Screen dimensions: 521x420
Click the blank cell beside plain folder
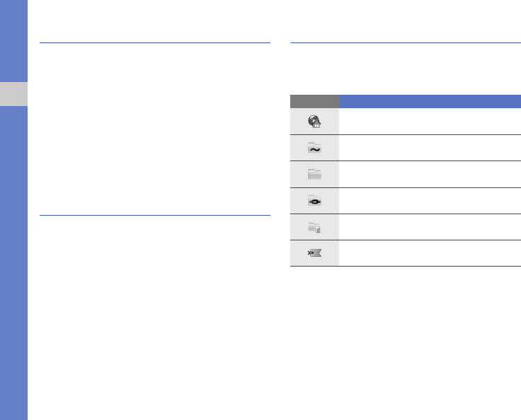pos(430,174)
